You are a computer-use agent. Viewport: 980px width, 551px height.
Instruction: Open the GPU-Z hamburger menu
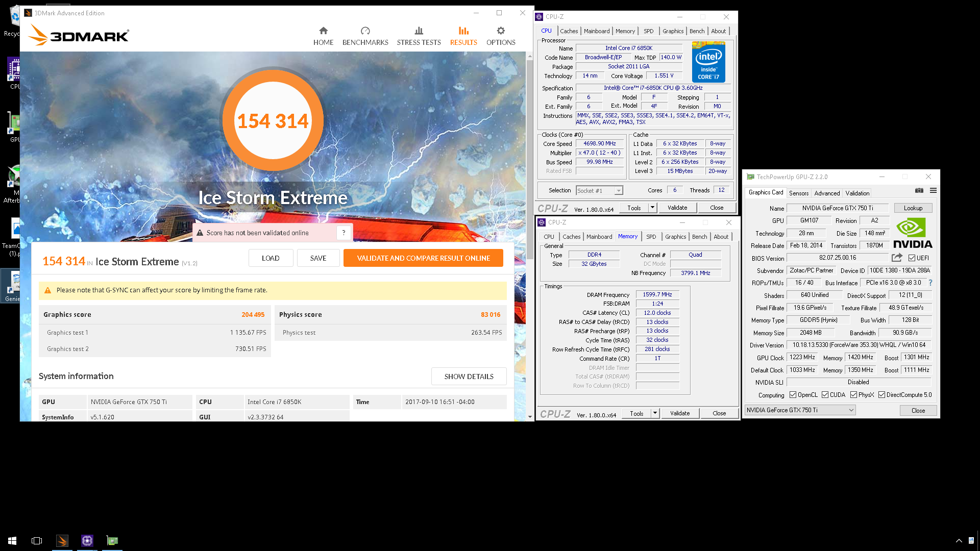click(933, 190)
